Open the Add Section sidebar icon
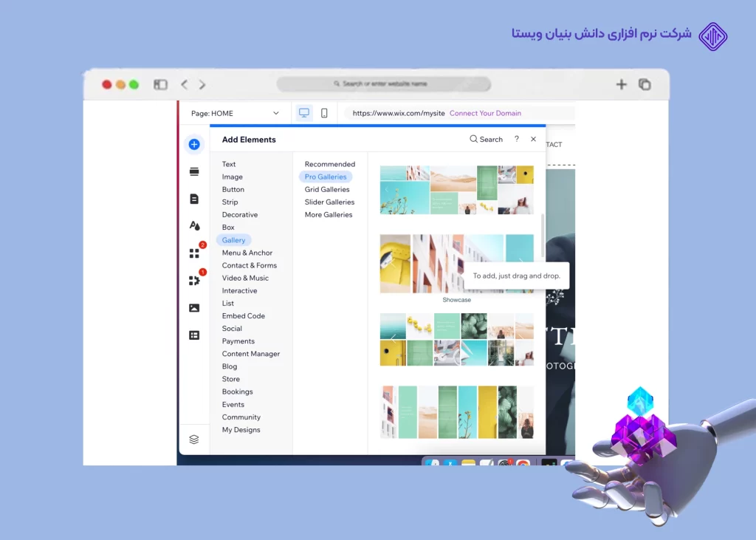 coord(194,172)
